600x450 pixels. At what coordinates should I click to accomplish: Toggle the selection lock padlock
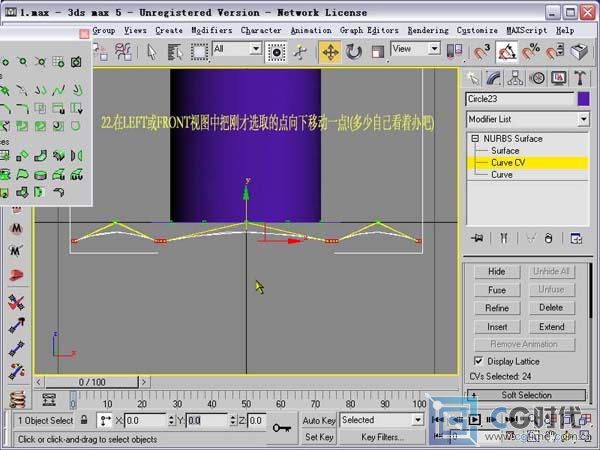point(84,420)
